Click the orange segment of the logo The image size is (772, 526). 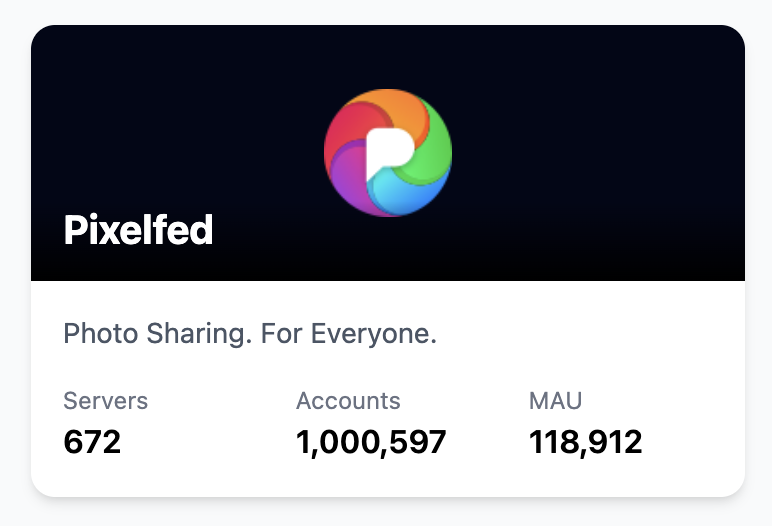click(404, 107)
